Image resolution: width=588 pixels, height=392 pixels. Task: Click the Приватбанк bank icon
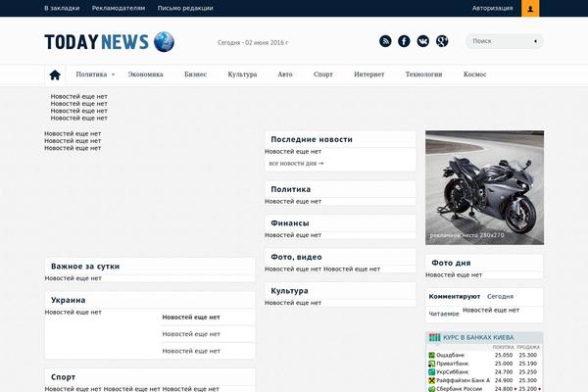pyautogui.click(x=431, y=364)
